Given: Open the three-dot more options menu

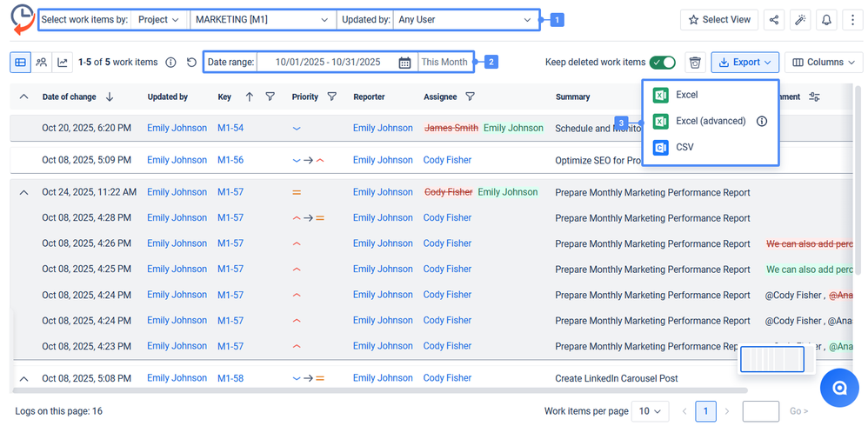Looking at the screenshot, I should click(x=851, y=19).
